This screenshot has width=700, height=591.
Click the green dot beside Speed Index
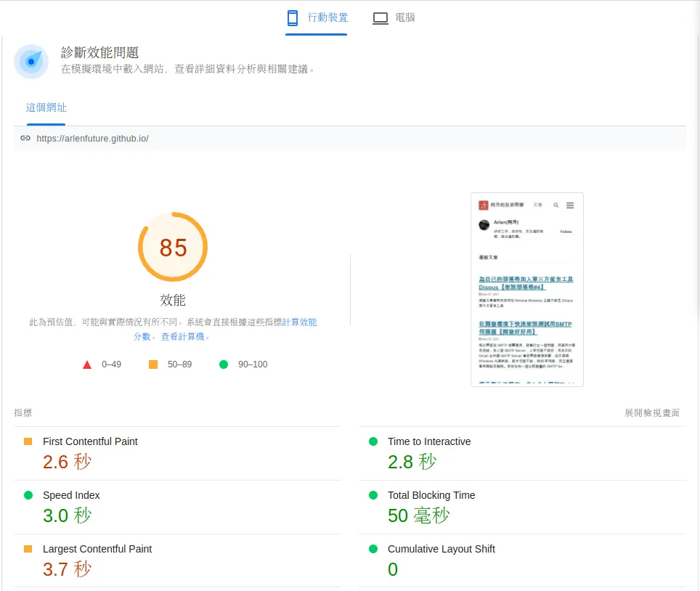coord(29,495)
